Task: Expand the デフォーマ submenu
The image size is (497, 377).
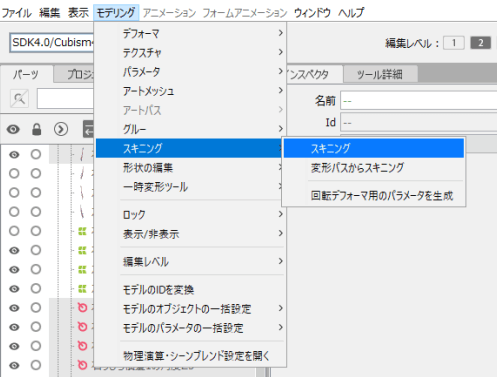Action: [x=191, y=33]
